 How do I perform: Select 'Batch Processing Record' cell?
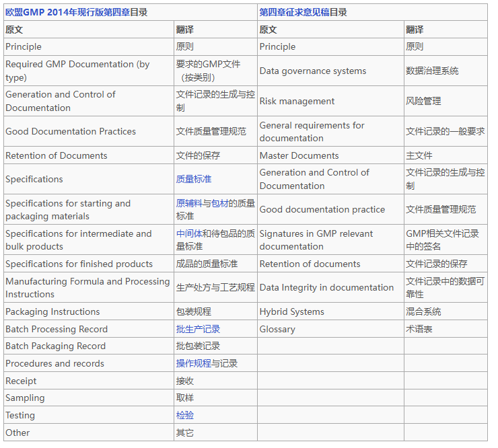(x=89, y=329)
